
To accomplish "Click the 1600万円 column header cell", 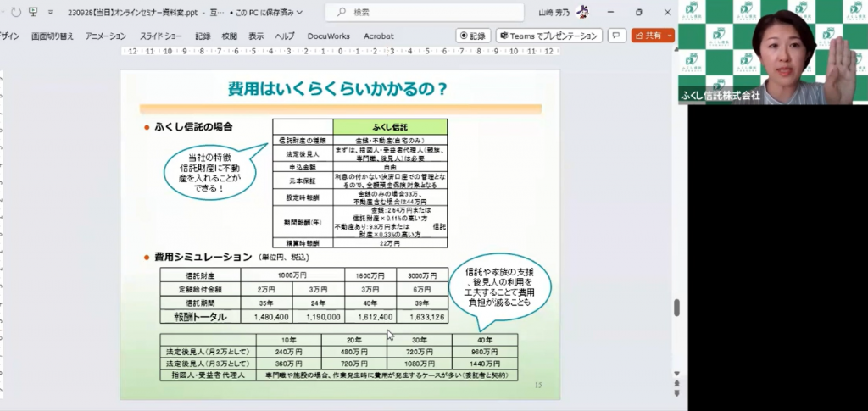I will [x=370, y=275].
